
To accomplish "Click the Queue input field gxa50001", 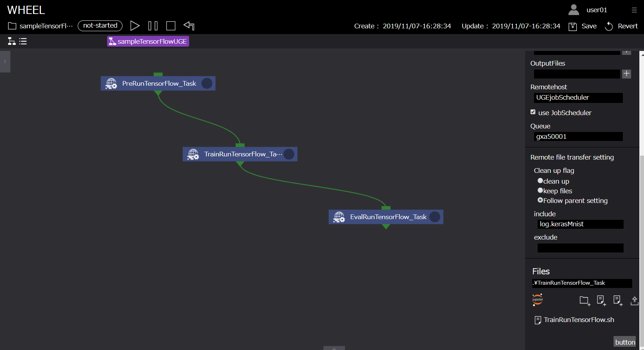I will tap(578, 137).
